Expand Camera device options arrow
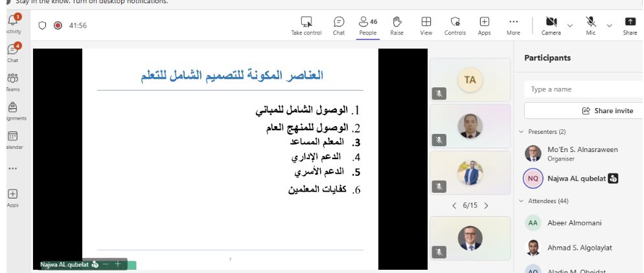Viewport: 644px width, 273px height. click(570, 25)
